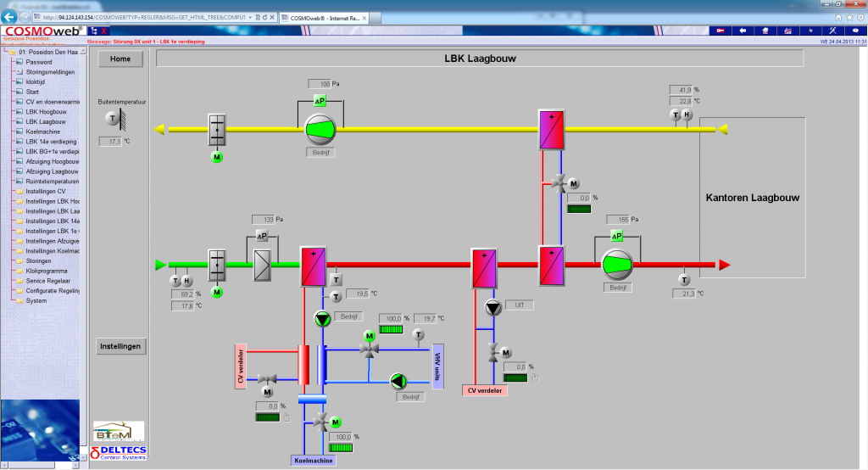The width and height of the screenshot is (868, 470).
Task: Open Afzuiging Laagbouw in the tree
Action: coord(52,171)
